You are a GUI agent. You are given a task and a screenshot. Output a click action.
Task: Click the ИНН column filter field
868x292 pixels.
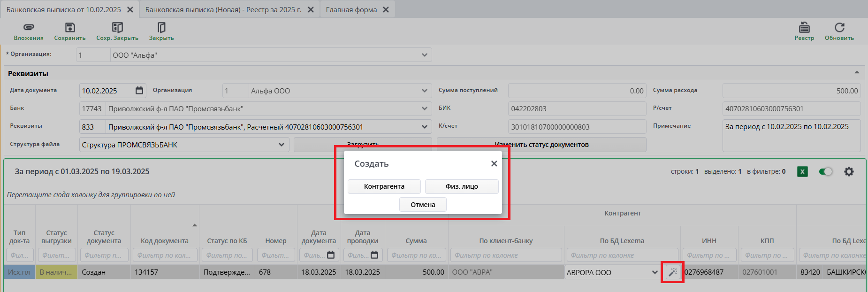tap(709, 255)
